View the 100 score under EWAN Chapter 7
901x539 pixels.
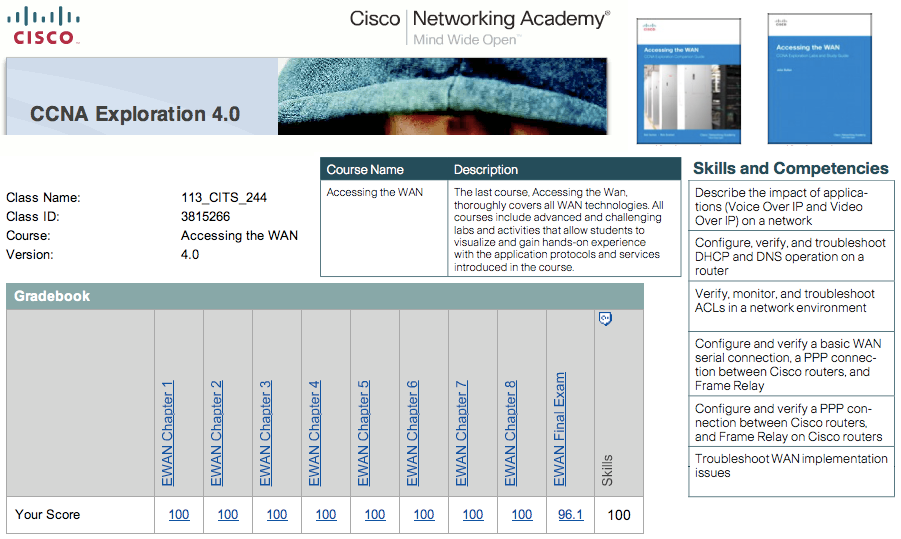[x=473, y=515]
